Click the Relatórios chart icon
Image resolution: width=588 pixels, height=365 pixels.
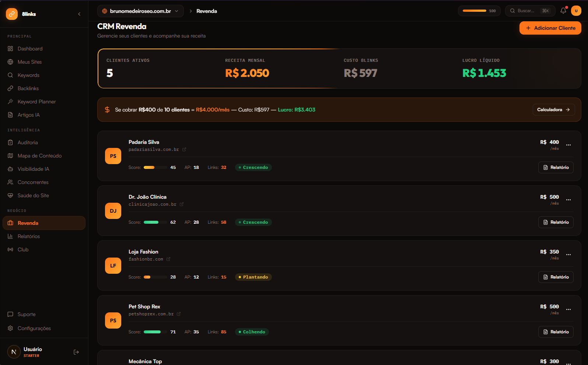coord(10,236)
